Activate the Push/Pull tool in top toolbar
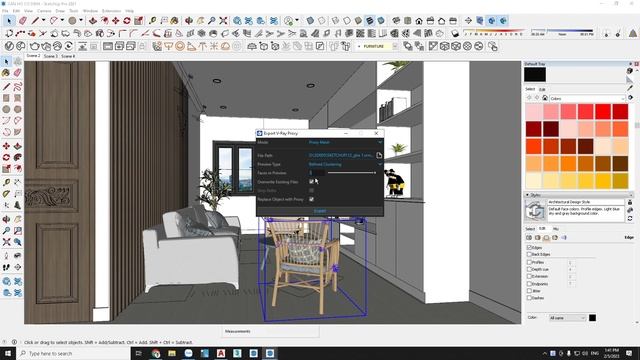Image resolution: width=640 pixels, height=360 pixels. (x=93, y=20)
